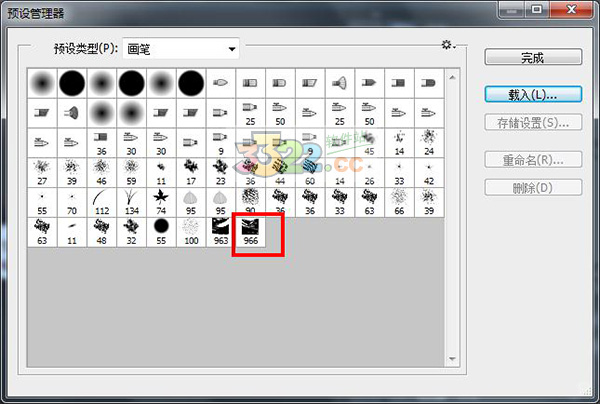Click the 完成 (Done) button
Viewport: 600px width, 404px height.
coord(533,58)
